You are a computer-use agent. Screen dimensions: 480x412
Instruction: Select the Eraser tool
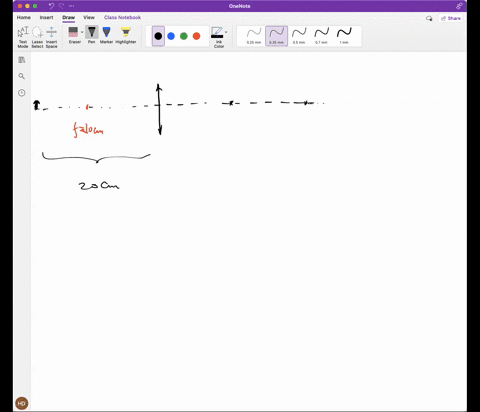click(x=74, y=35)
